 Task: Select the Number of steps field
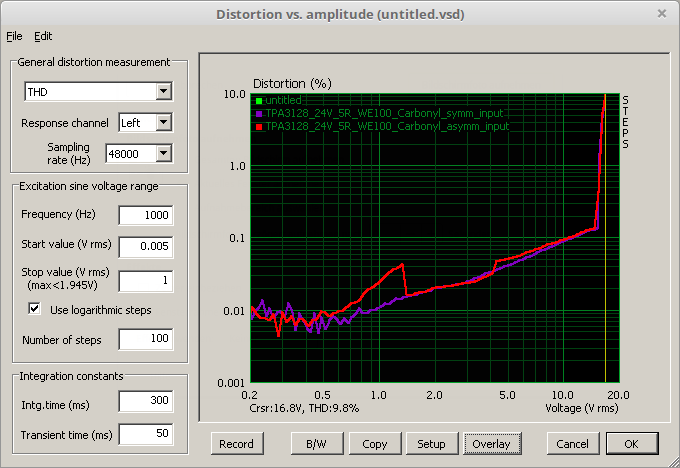pyautogui.click(x=145, y=340)
